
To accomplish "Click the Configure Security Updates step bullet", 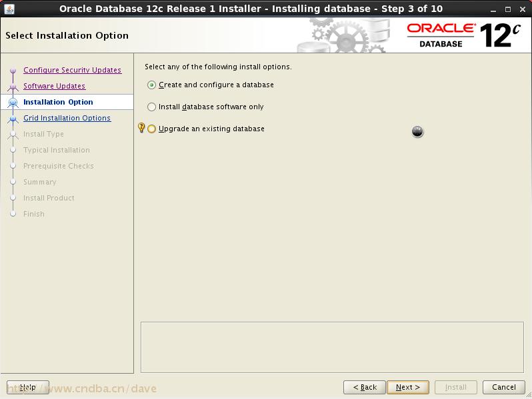I will coord(13,70).
